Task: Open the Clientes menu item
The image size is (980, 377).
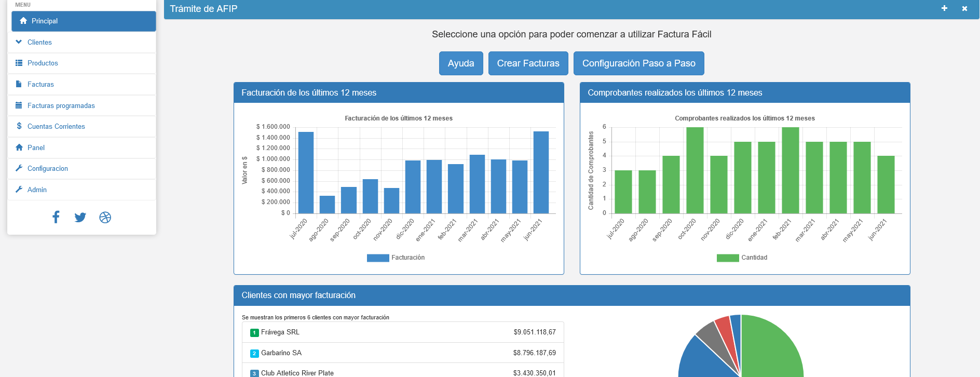Action: coord(81,42)
